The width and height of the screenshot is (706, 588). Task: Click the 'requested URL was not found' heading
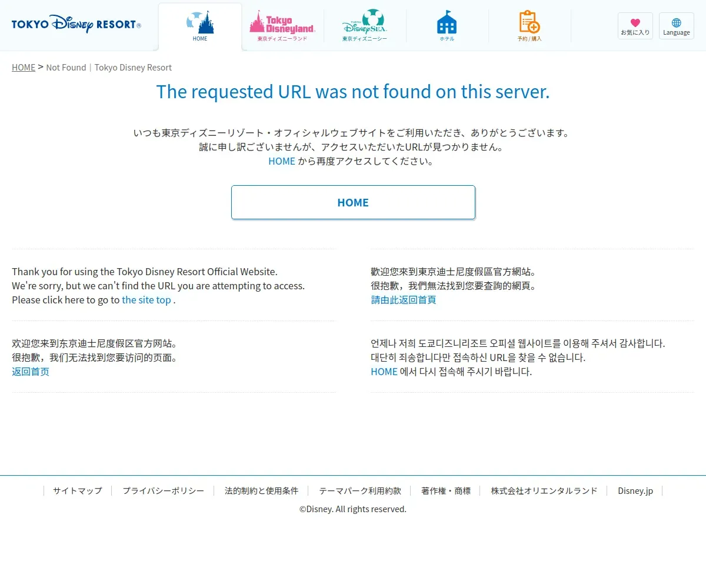353,92
